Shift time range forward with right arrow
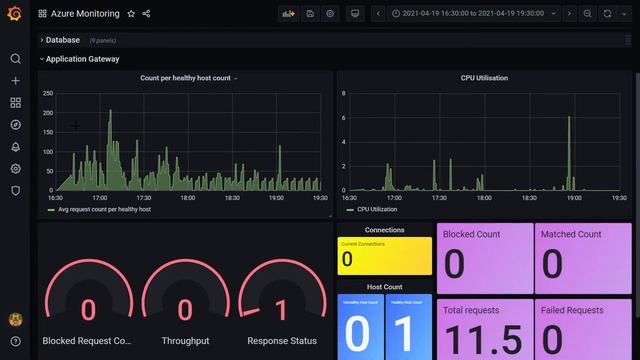 click(569, 13)
